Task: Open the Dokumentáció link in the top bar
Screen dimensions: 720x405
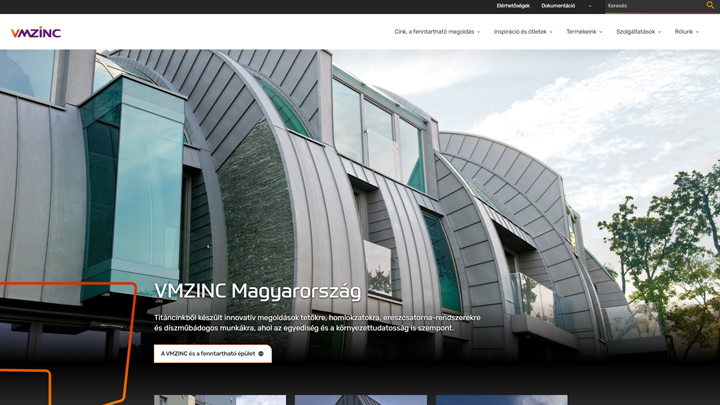Action: [x=558, y=6]
